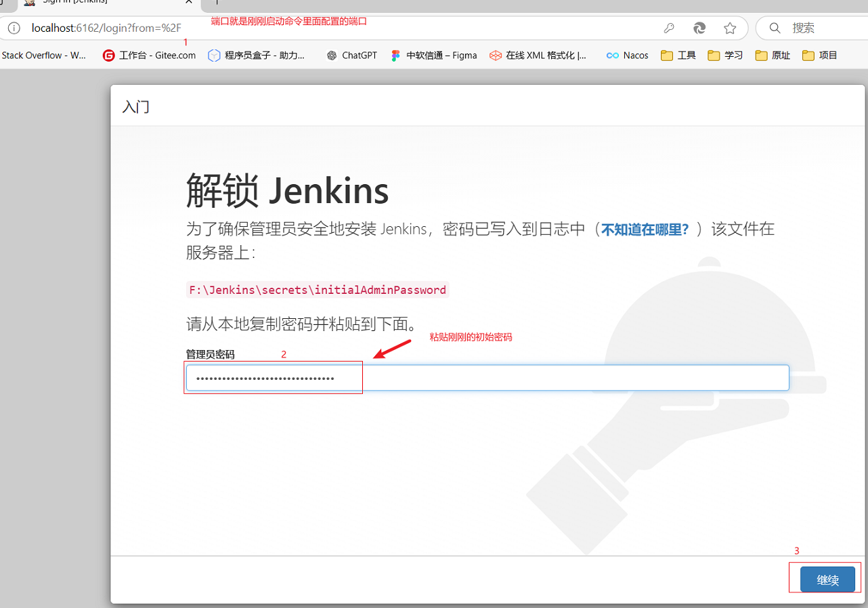Viewport: 868px width, 608px height.
Task: Click the ChatGPT logo icon in bookmarks bar
Action: (332, 56)
